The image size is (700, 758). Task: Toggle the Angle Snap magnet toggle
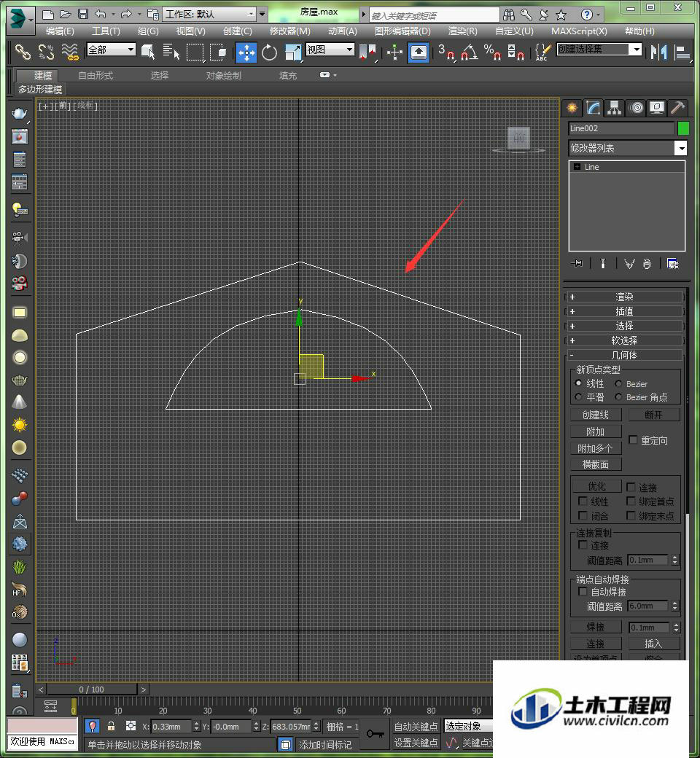point(469,52)
